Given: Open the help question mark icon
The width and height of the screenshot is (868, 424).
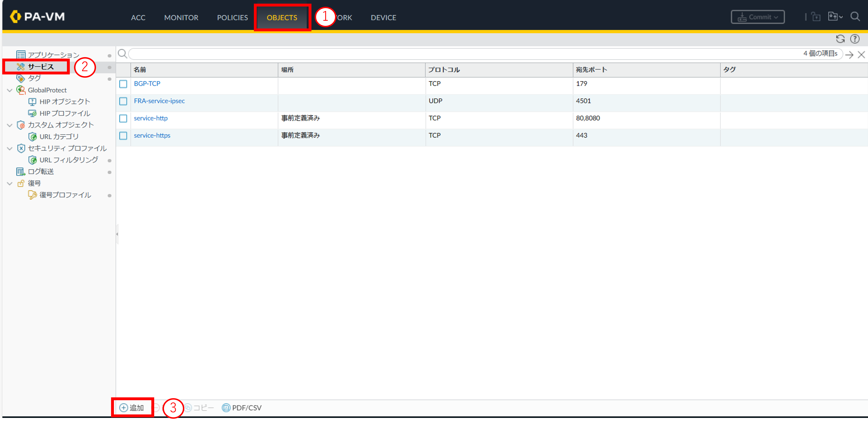Looking at the screenshot, I should [855, 39].
